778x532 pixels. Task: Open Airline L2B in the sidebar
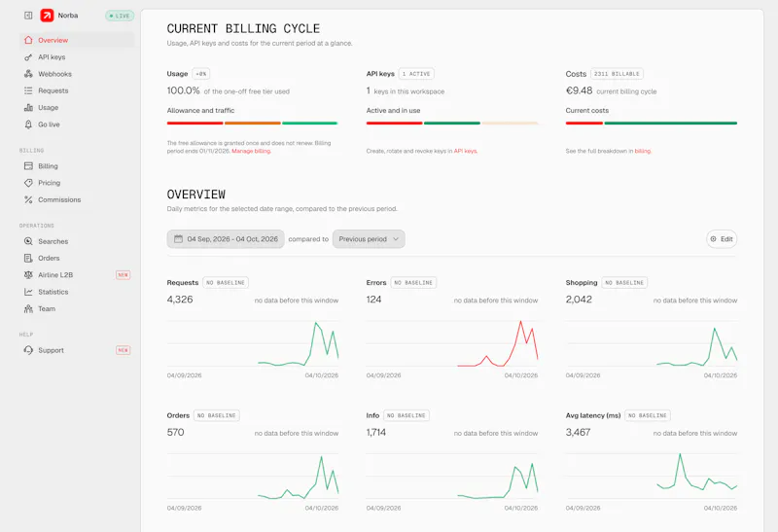(x=77, y=275)
